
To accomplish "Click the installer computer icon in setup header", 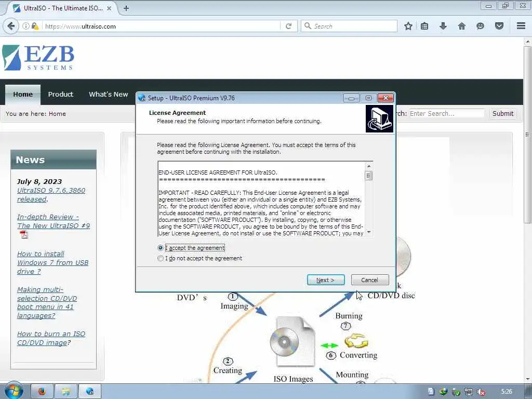I will (x=379, y=118).
